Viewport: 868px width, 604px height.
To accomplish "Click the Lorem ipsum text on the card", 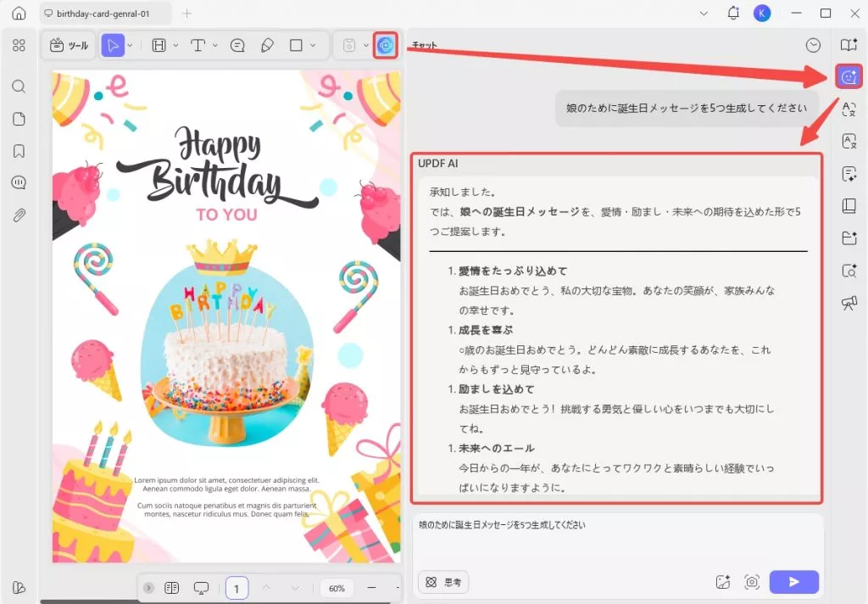I will point(227,496).
